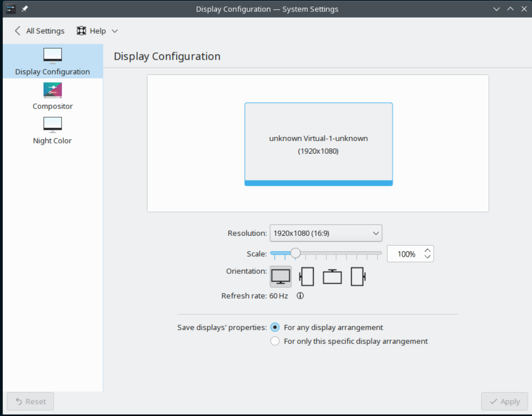This screenshot has height=416, width=532.
Task: Open the Resolution combo box
Action: (x=326, y=234)
